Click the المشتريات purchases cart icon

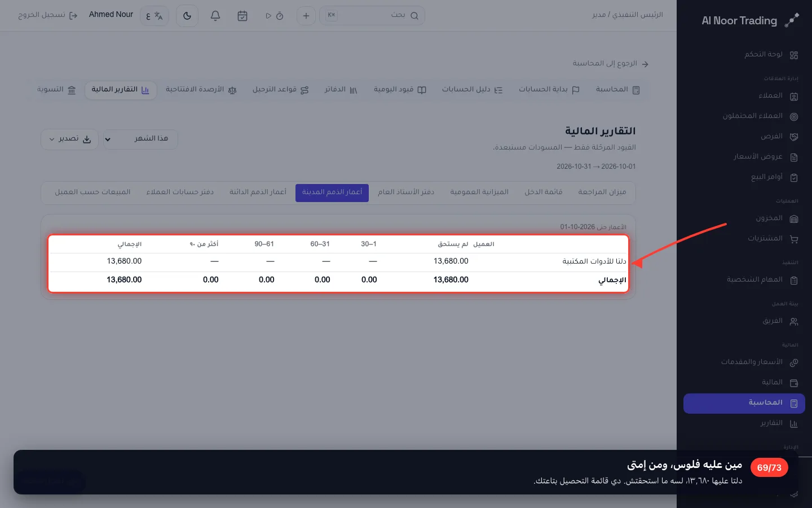pos(794,239)
